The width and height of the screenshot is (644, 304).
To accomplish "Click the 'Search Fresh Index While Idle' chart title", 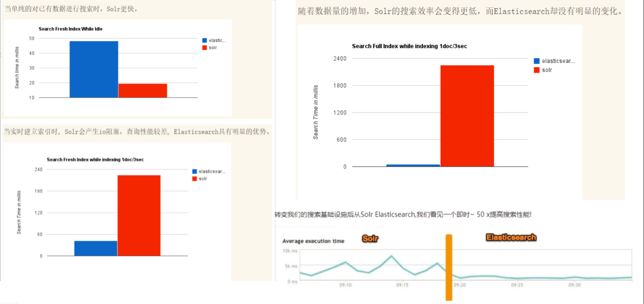I will [x=70, y=29].
